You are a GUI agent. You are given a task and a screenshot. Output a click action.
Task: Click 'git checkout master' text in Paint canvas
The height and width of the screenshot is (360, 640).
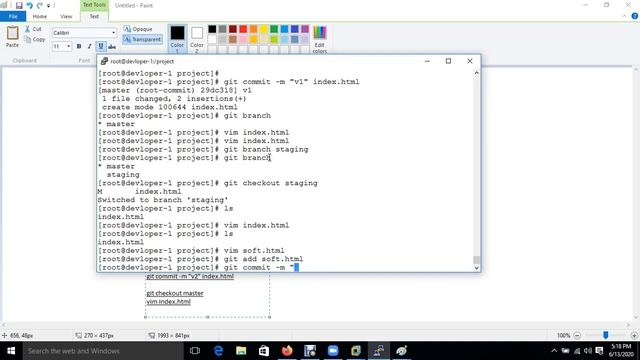tap(175, 293)
